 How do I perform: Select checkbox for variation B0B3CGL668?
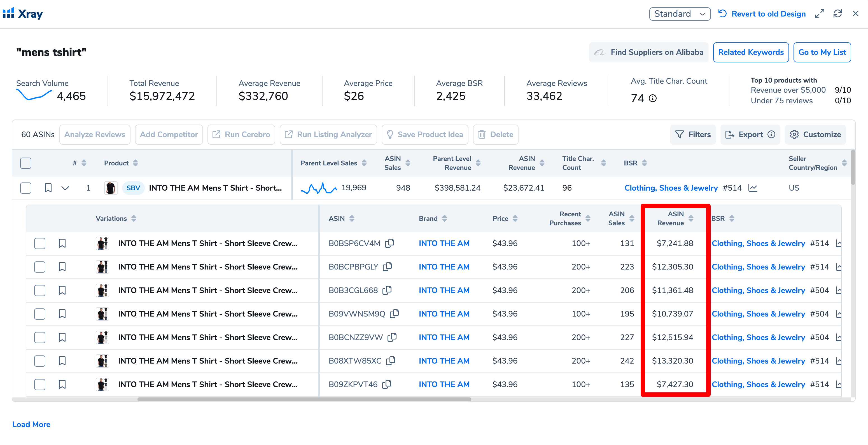(40, 291)
